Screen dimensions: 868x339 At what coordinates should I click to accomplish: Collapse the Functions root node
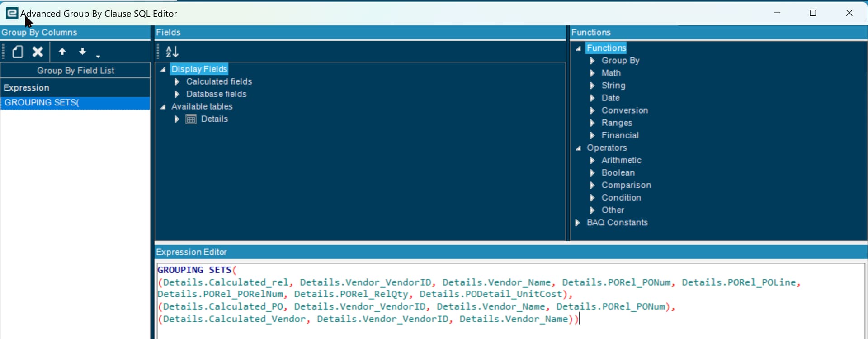tap(578, 48)
